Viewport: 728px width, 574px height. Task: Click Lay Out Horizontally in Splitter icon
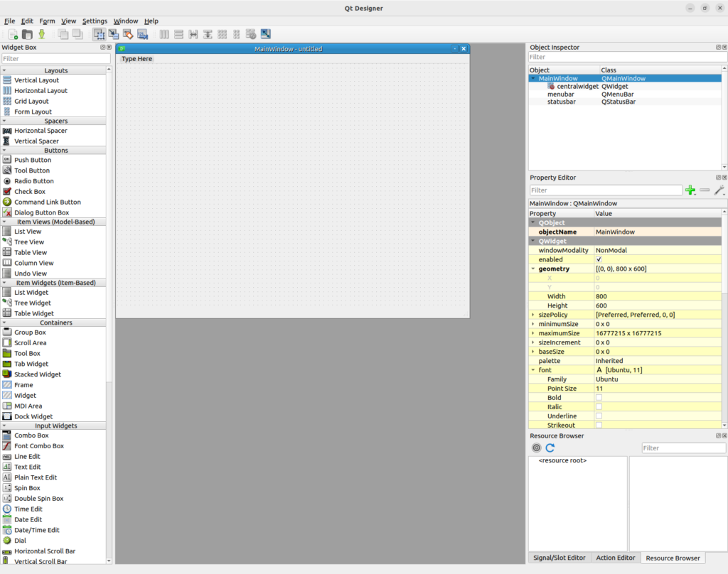[x=193, y=34]
